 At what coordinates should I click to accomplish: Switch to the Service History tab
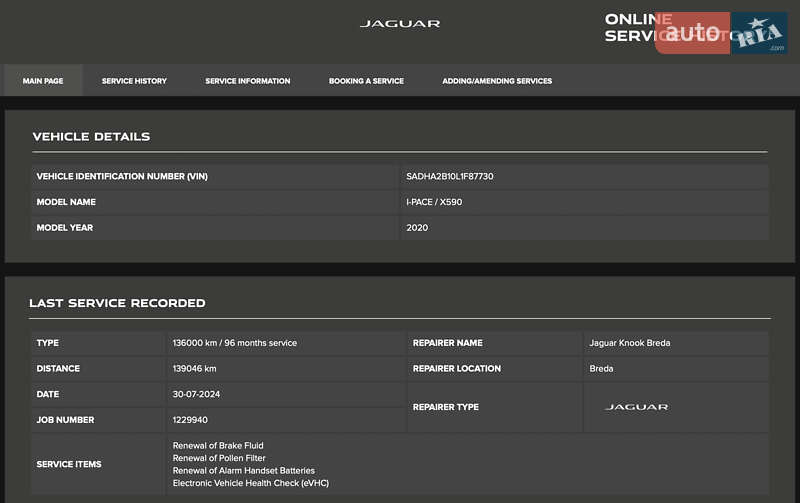134,81
